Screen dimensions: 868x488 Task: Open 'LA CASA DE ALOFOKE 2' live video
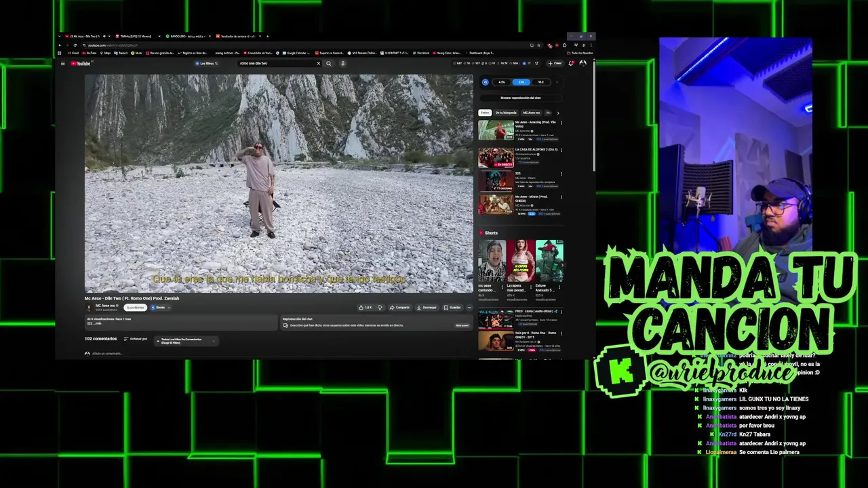(496, 158)
